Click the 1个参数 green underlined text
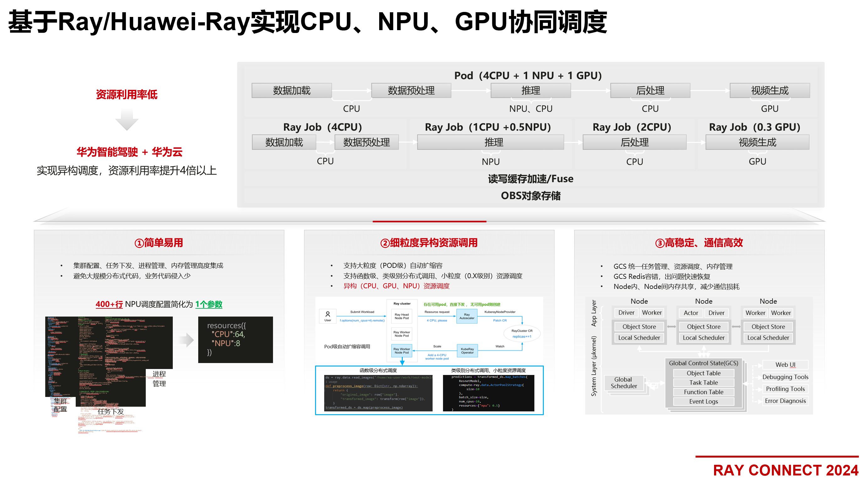 (x=209, y=304)
